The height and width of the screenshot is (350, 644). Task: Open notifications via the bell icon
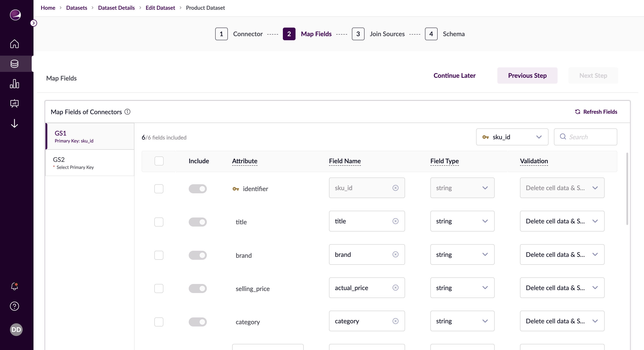click(x=14, y=286)
